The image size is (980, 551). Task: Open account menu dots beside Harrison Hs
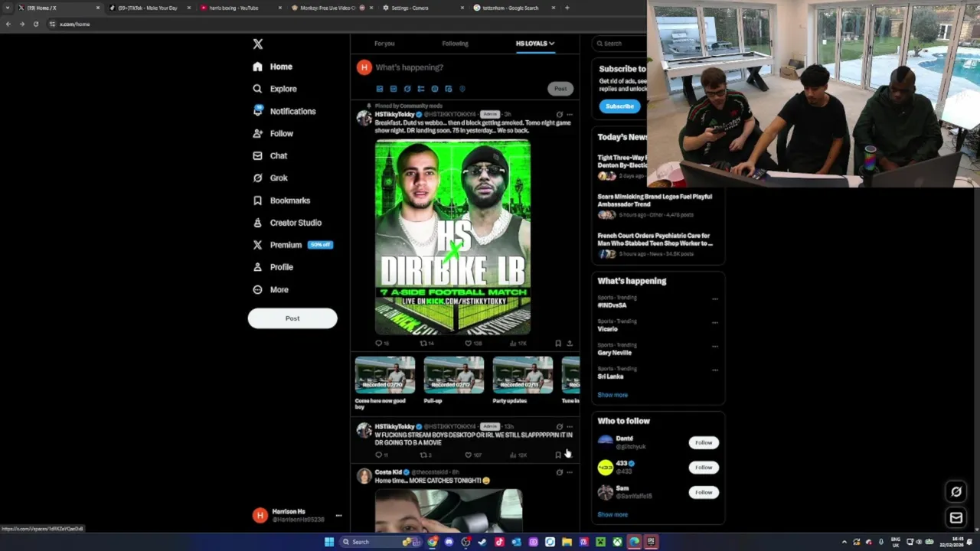[x=338, y=516]
